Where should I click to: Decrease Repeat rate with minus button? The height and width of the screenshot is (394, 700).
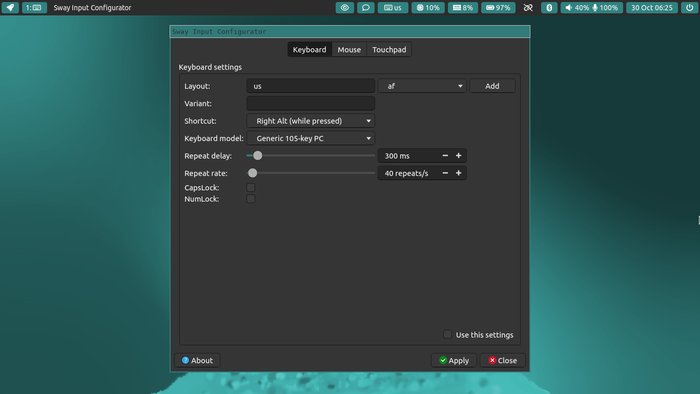click(445, 173)
